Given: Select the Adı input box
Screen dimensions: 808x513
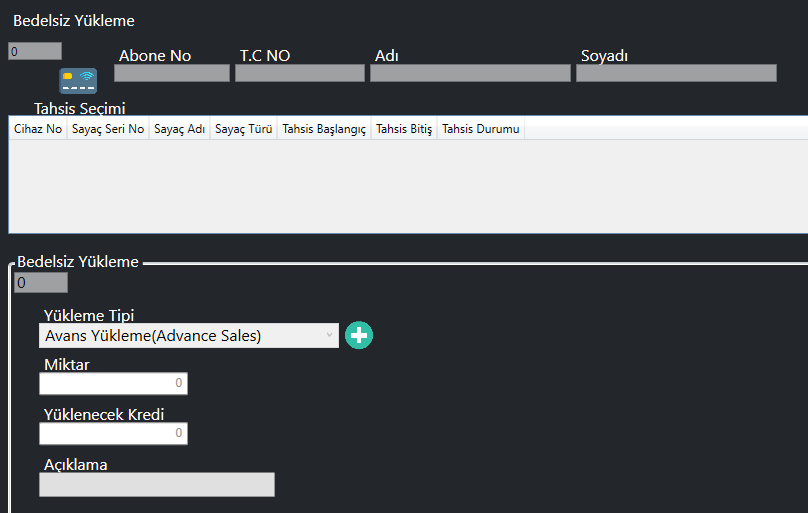Looking at the screenshot, I should tap(470, 73).
